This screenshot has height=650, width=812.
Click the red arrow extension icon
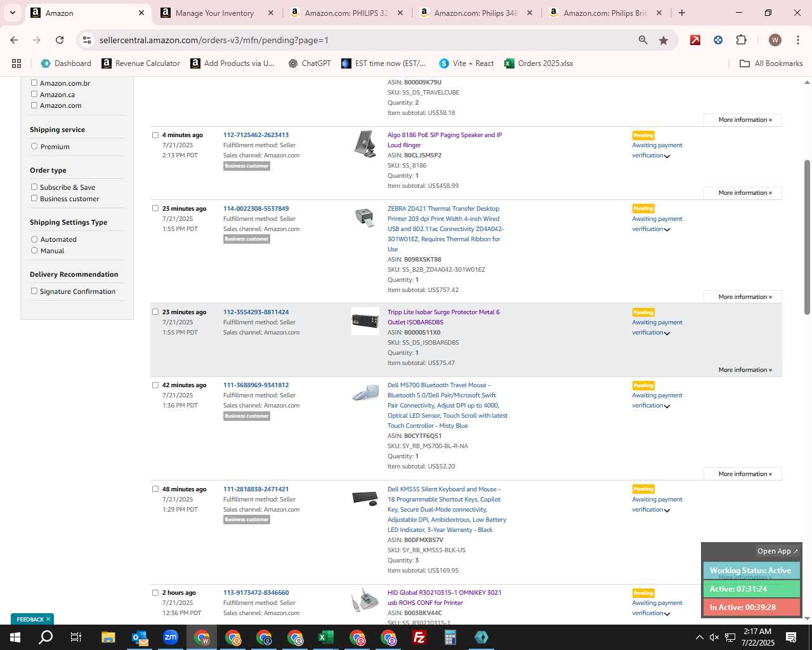click(695, 40)
